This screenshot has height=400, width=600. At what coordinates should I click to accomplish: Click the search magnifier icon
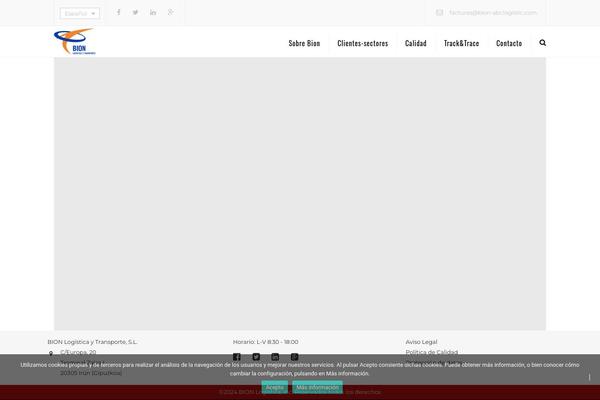tap(543, 42)
